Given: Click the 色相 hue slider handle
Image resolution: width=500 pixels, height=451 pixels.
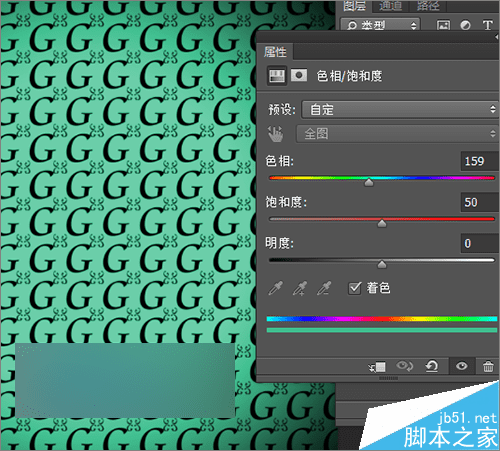Looking at the screenshot, I should [369, 183].
